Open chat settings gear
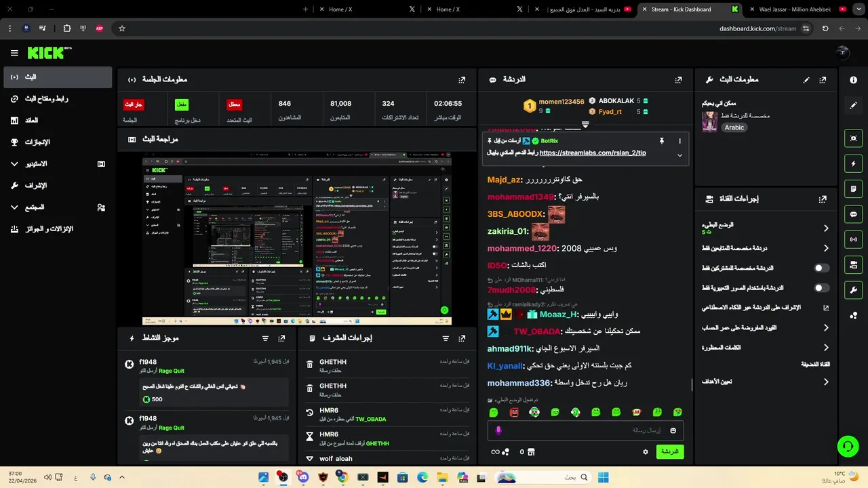Image resolution: width=868 pixels, height=488 pixels. pos(646,452)
